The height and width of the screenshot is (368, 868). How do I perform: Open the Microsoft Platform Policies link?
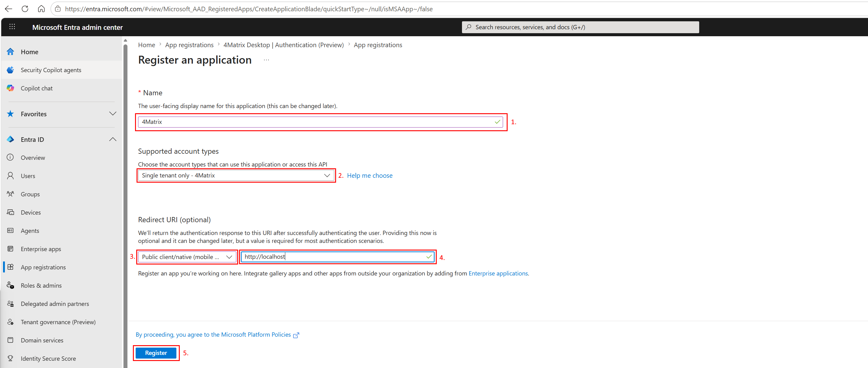213,335
